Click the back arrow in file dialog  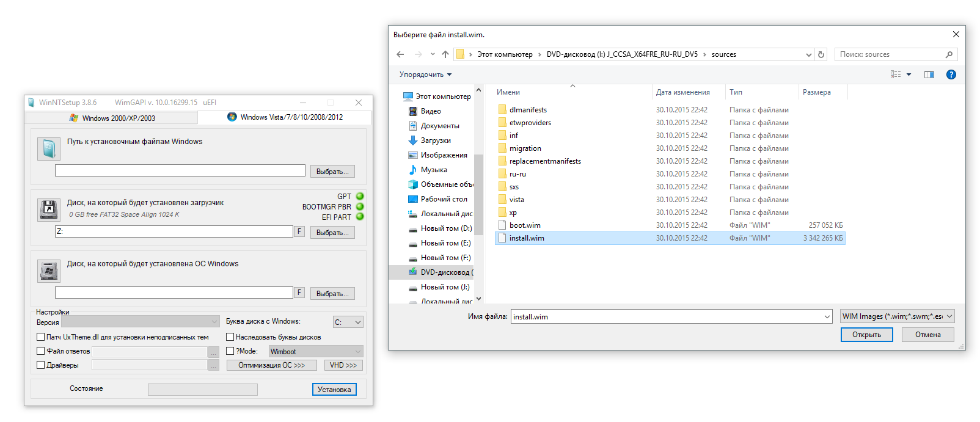pos(400,54)
